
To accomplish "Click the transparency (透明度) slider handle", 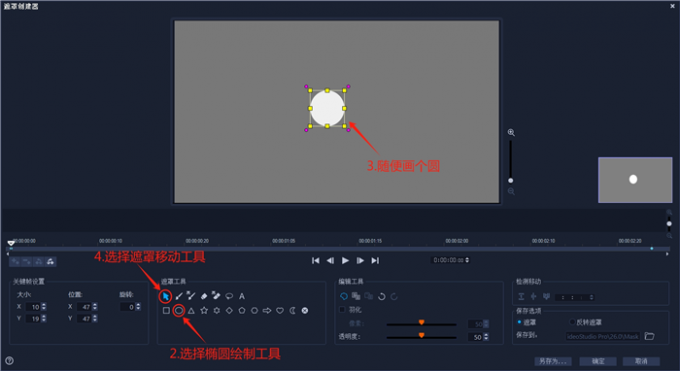I will [421, 335].
